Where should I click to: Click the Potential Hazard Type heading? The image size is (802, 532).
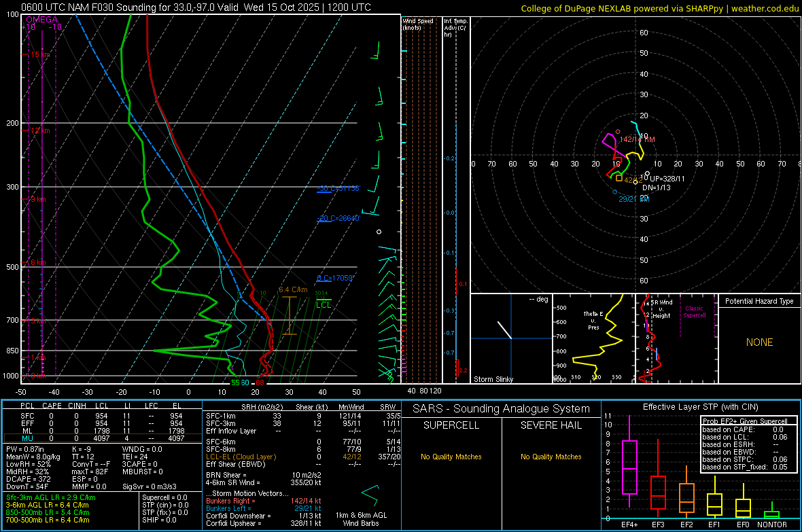click(759, 301)
